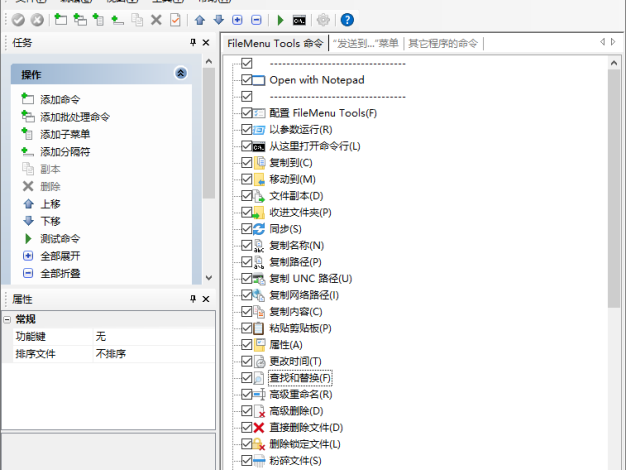Click the add submenu toolbar icon
Screen dimensions: 626x470
(x=98, y=20)
